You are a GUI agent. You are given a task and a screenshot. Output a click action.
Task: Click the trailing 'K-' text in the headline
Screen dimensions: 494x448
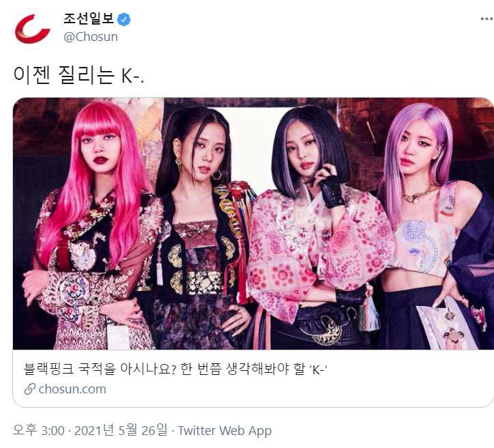(x=318, y=369)
